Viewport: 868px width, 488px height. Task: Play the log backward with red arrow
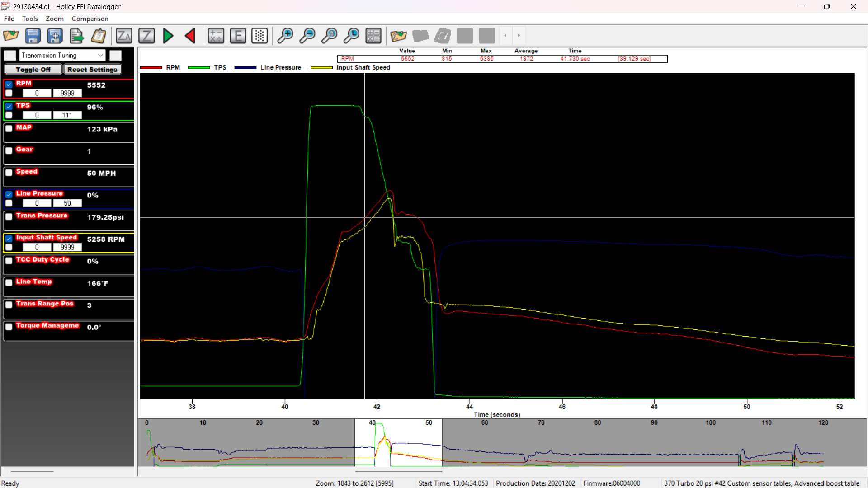(x=190, y=36)
